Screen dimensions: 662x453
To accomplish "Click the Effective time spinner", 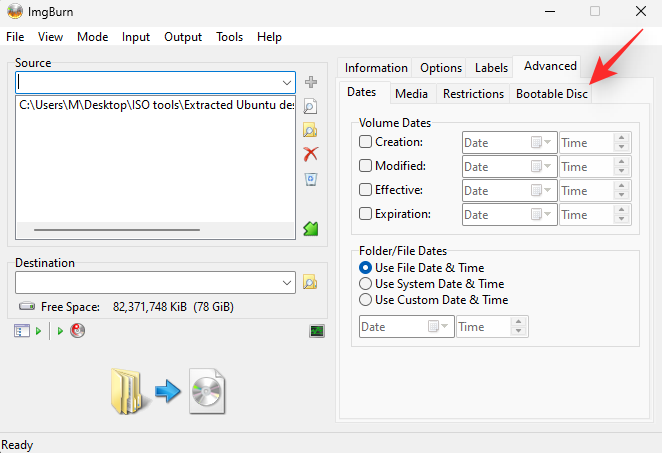I will click(x=621, y=190).
